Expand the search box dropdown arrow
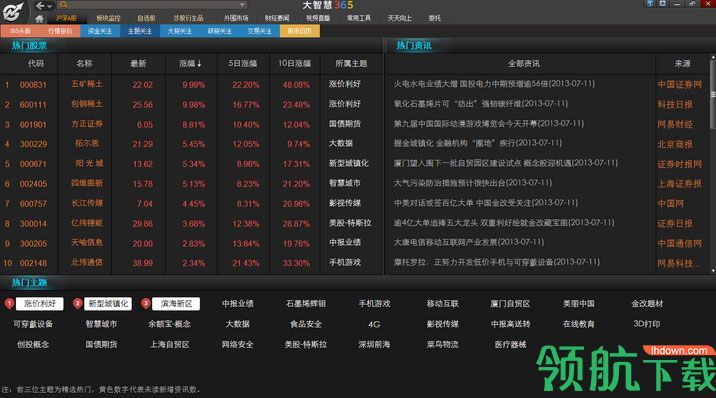Viewport: 716px width, 398px height. pyautogui.click(x=243, y=5)
